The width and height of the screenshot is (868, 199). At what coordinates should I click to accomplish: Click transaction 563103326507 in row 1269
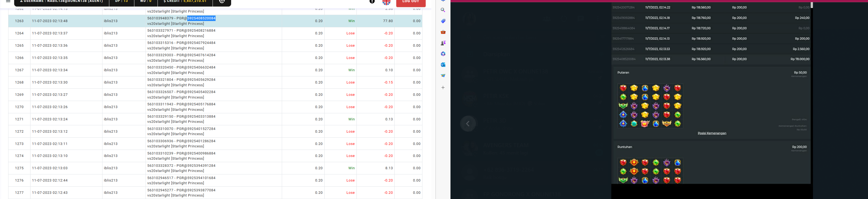pos(161,92)
